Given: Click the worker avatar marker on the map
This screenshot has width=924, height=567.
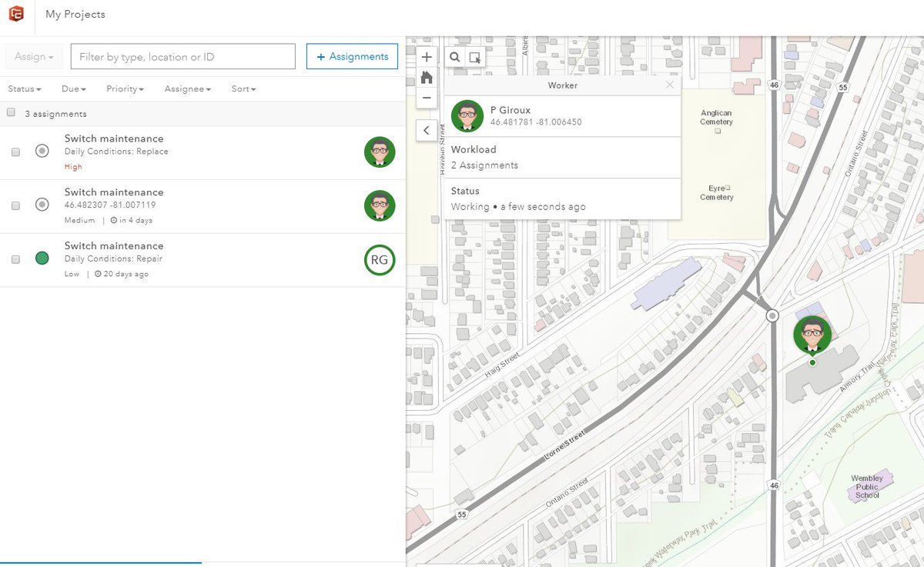Looking at the screenshot, I should [x=811, y=332].
